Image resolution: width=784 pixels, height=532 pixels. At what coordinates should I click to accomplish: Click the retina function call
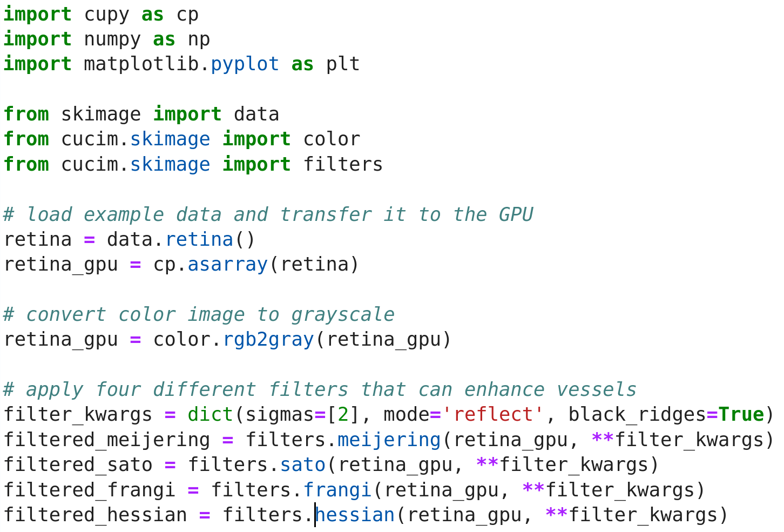pyautogui.click(x=200, y=239)
